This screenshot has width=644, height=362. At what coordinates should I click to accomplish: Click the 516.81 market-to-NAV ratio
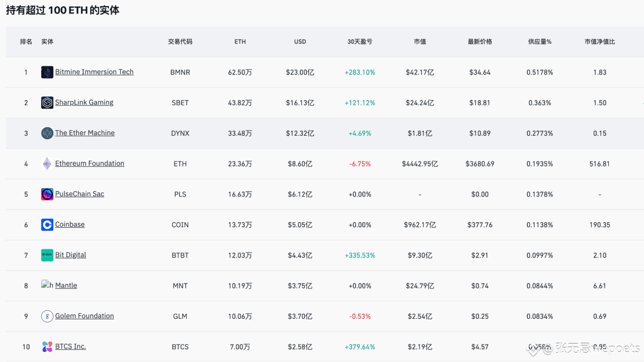(x=600, y=164)
